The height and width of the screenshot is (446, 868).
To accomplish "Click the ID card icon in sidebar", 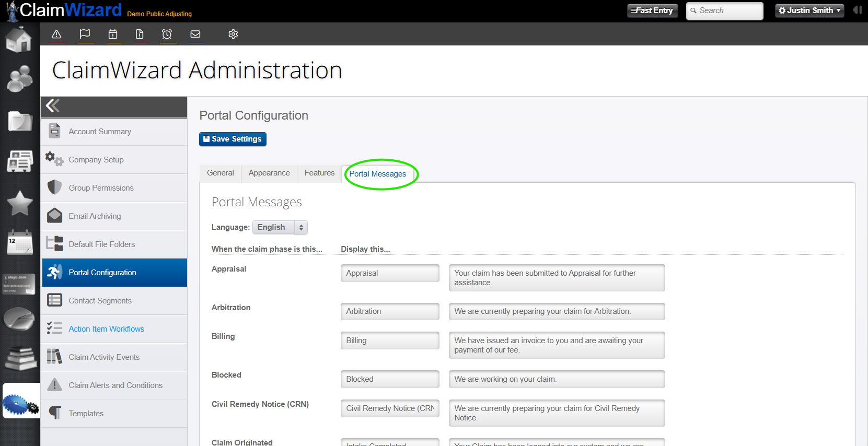I will coord(20,161).
